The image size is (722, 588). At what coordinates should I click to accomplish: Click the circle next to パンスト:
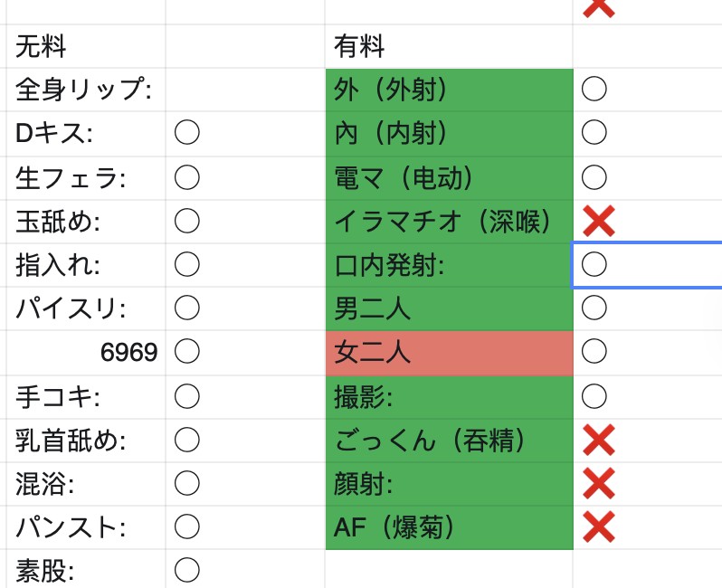point(187,526)
